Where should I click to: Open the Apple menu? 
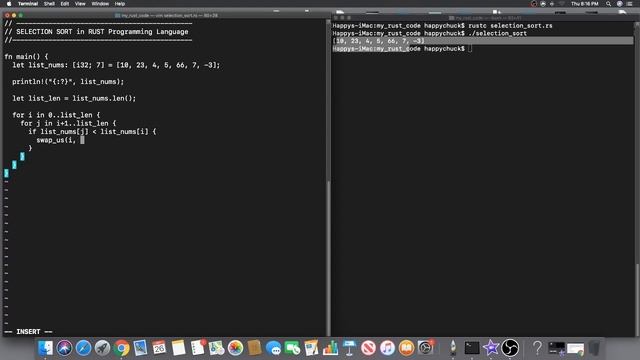click(x=9, y=4)
